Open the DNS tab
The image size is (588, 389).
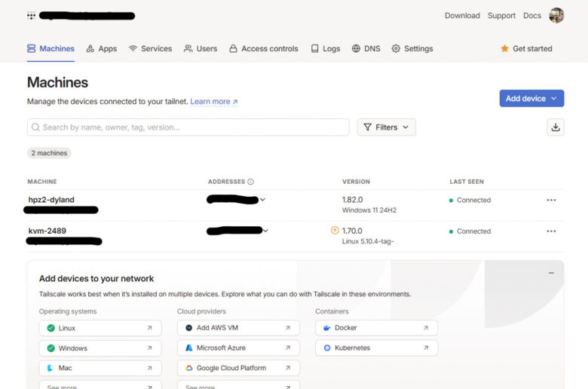[x=366, y=49]
